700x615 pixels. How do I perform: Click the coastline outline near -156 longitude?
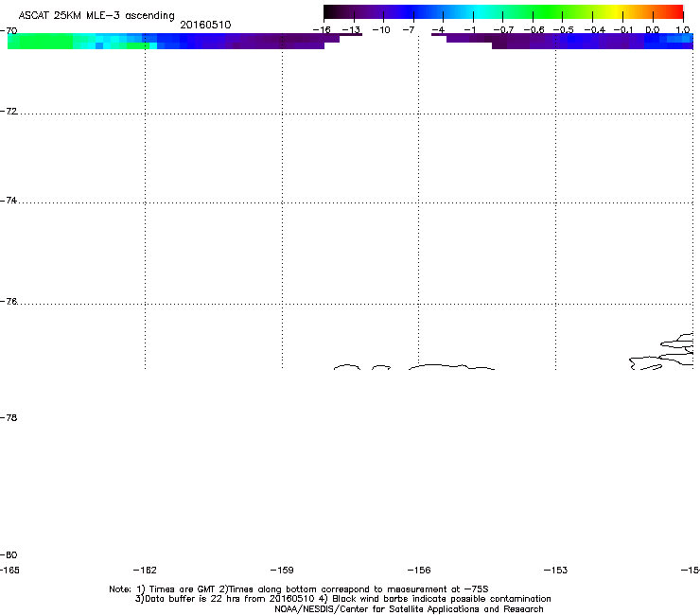point(451,367)
